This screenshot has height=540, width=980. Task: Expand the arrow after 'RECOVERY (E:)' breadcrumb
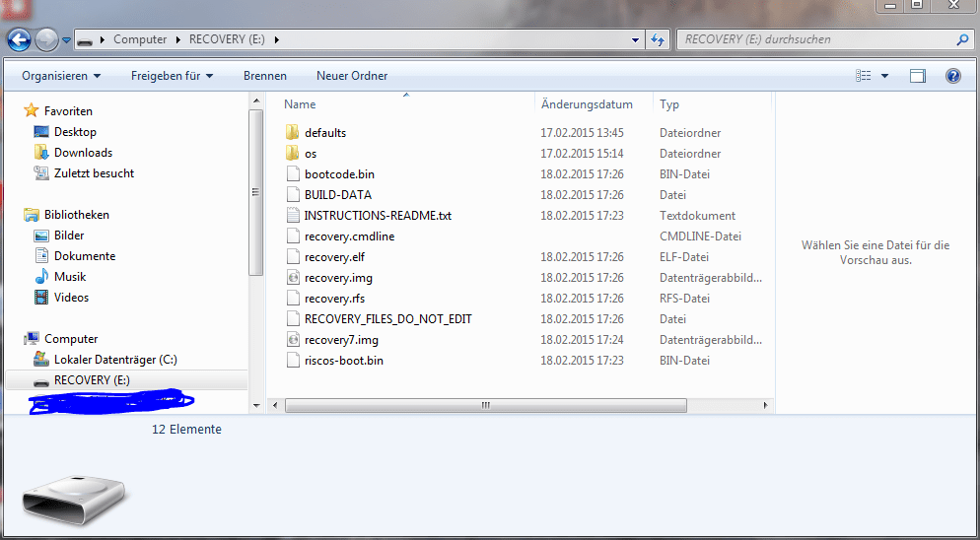[x=276, y=39]
